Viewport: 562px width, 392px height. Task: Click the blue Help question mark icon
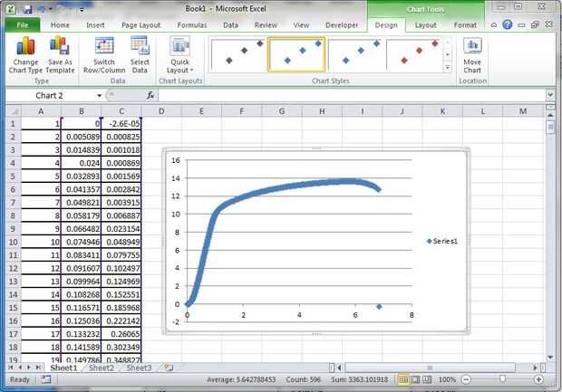pos(508,24)
